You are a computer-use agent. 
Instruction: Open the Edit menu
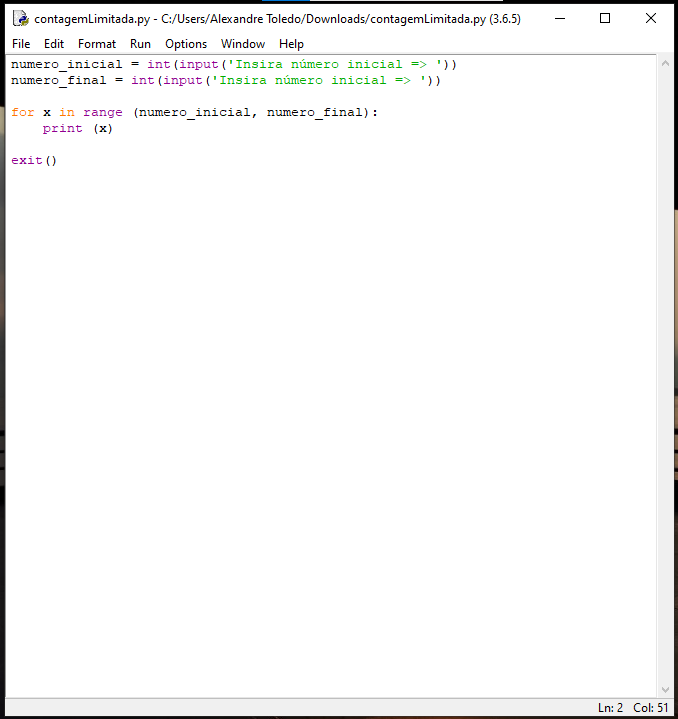point(54,44)
